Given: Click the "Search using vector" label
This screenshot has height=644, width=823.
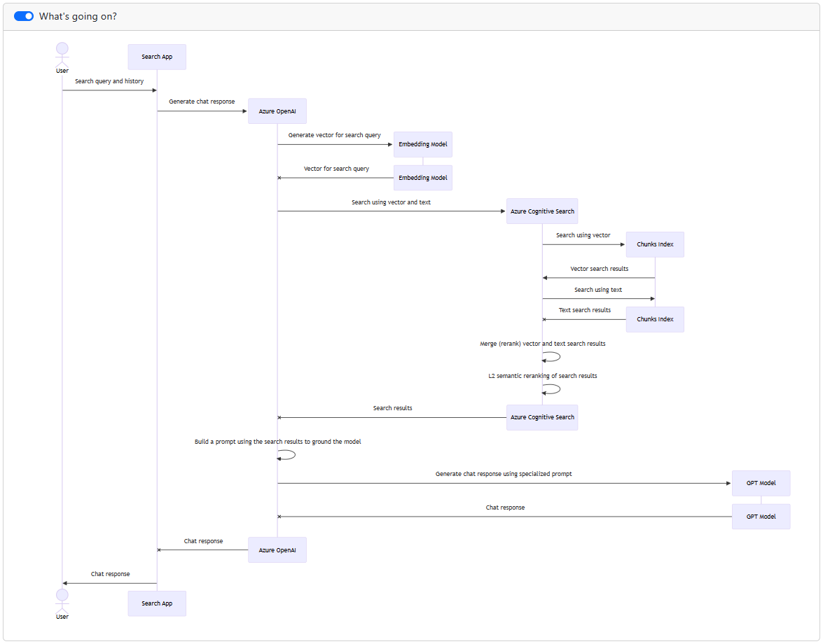Looking at the screenshot, I should click(x=583, y=235).
